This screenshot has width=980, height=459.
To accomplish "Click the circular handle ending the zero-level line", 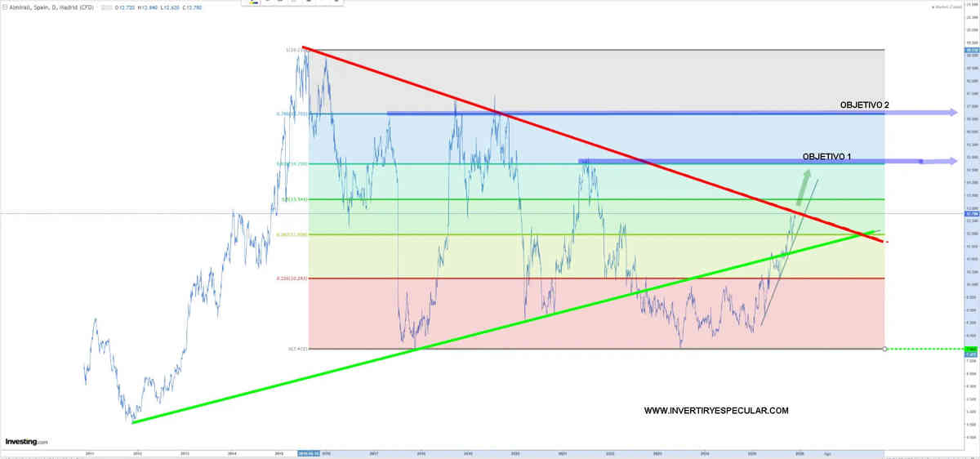I will [x=885, y=349].
